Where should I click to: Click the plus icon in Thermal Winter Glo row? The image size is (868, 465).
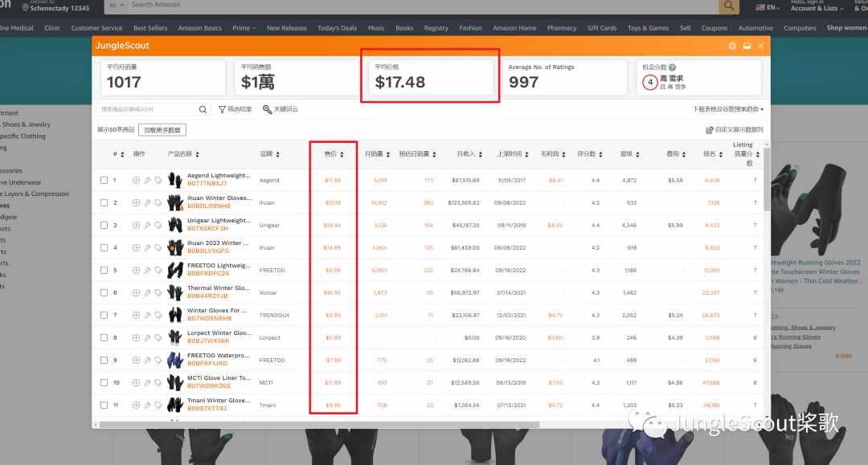[x=136, y=292]
